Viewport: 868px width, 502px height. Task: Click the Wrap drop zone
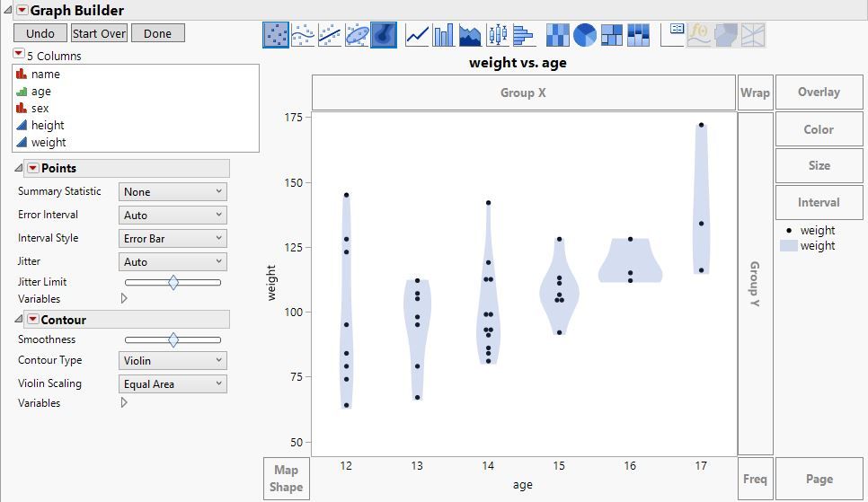coord(755,92)
